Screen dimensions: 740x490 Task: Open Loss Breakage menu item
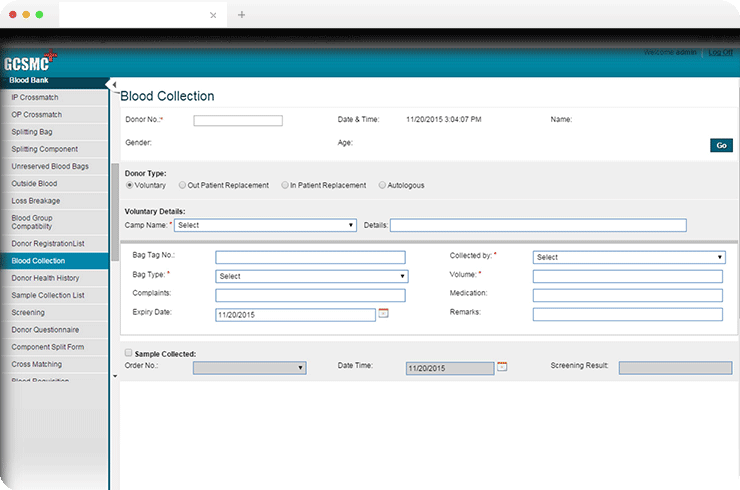54,201
